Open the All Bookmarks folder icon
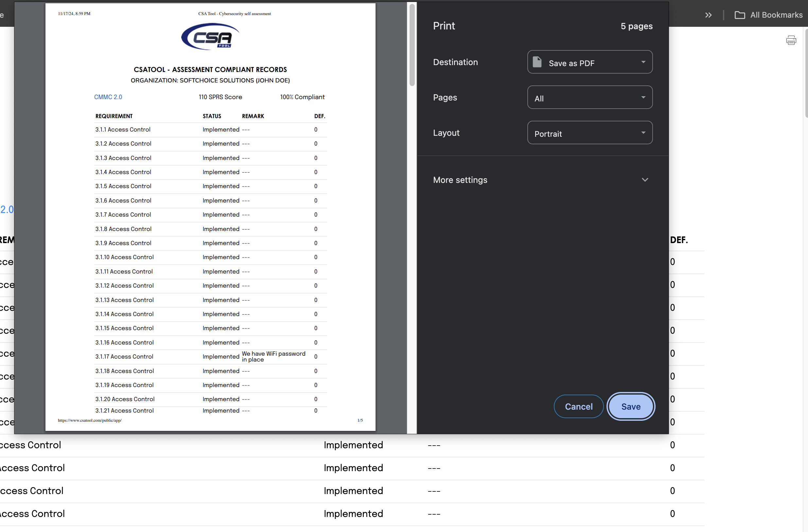The image size is (808, 532). 739,15
